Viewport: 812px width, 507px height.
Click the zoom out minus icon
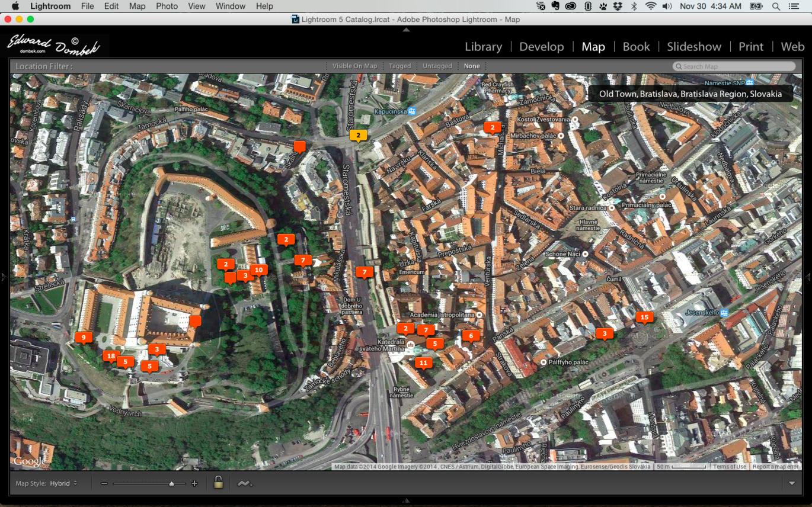point(104,484)
